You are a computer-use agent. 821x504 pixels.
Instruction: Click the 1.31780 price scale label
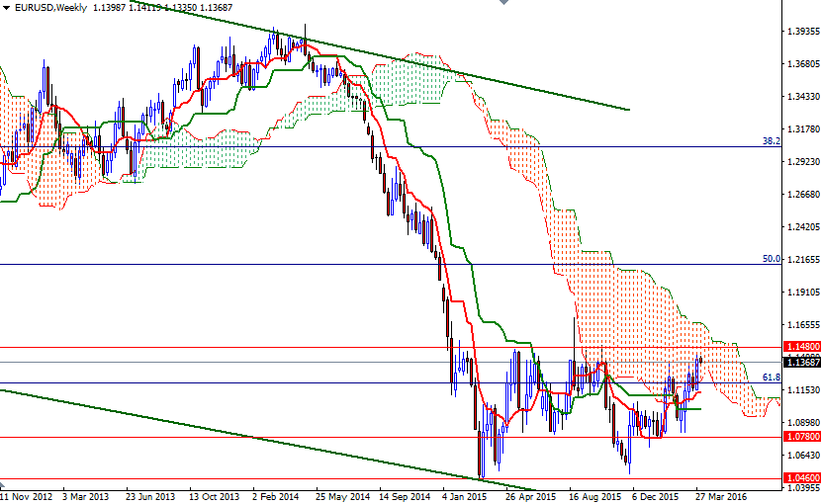tap(803, 129)
